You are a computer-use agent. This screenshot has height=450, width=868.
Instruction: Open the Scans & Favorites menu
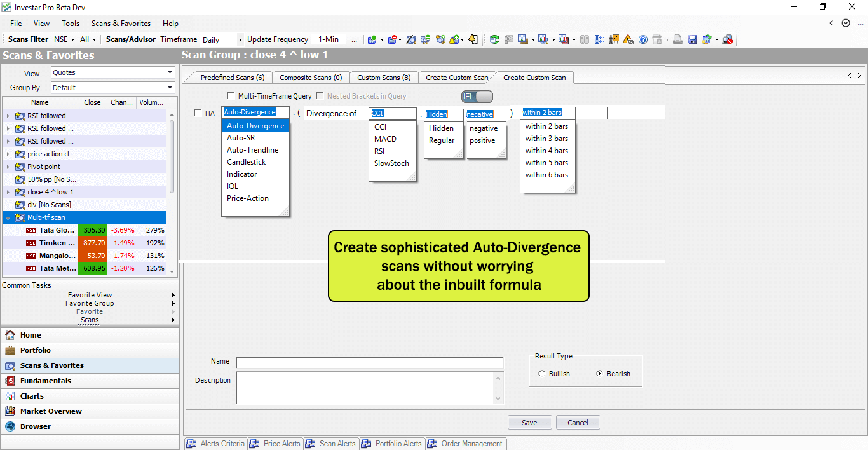tap(121, 24)
